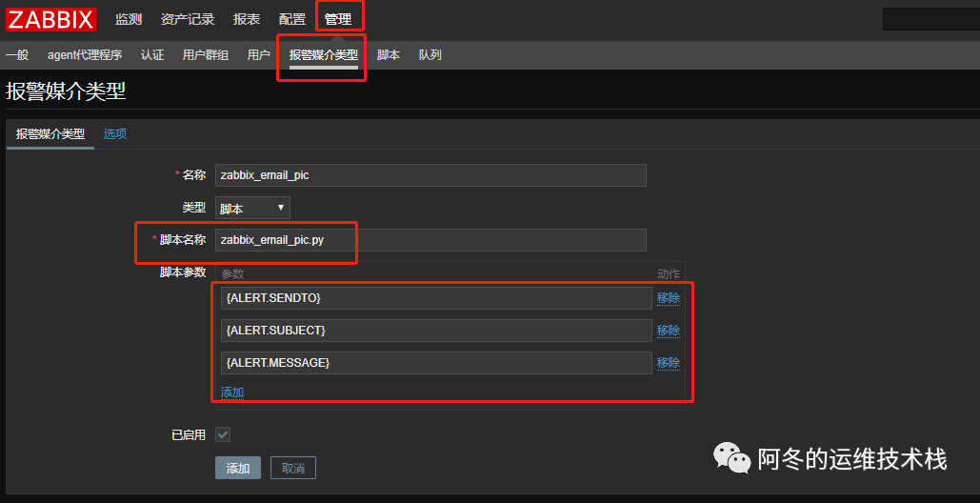
Task: Open the 配置 menu
Action: coord(291,19)
